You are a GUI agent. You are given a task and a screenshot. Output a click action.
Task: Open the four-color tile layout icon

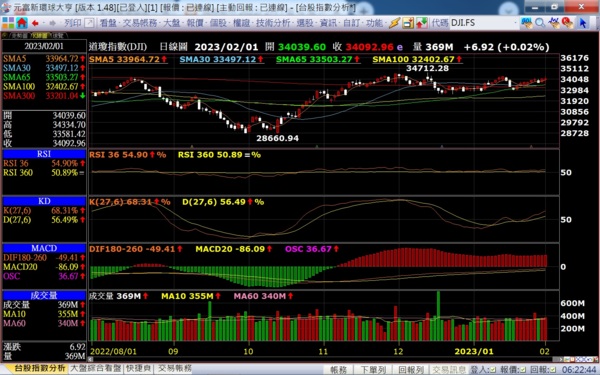pyautogui.click(x=8, y=23)
